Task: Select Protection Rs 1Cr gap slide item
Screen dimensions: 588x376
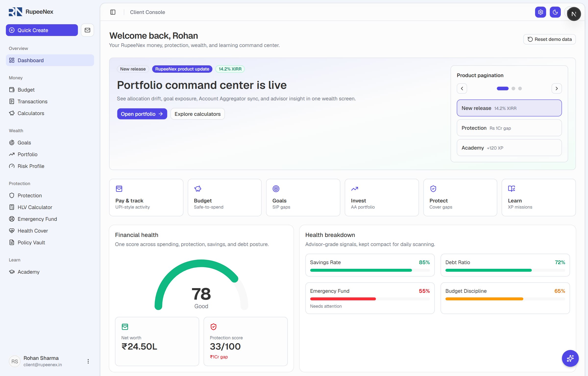Action: coord(509,128)
